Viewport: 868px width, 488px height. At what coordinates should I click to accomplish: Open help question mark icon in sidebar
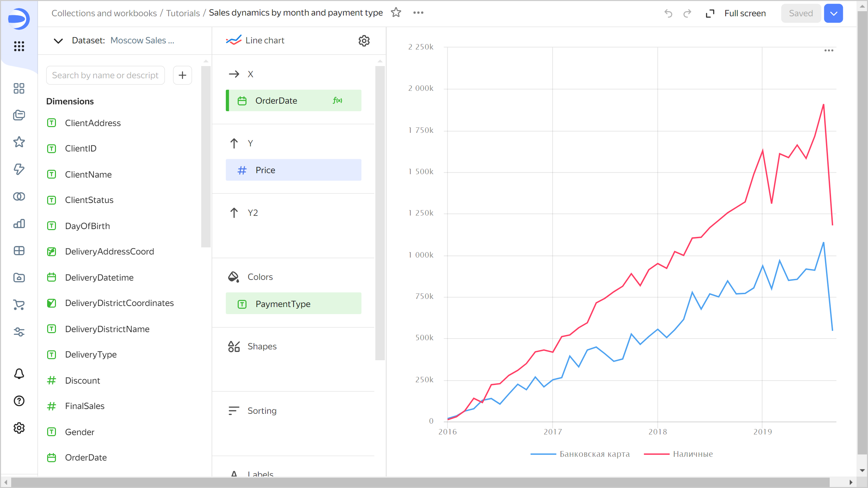coord(19,401)
